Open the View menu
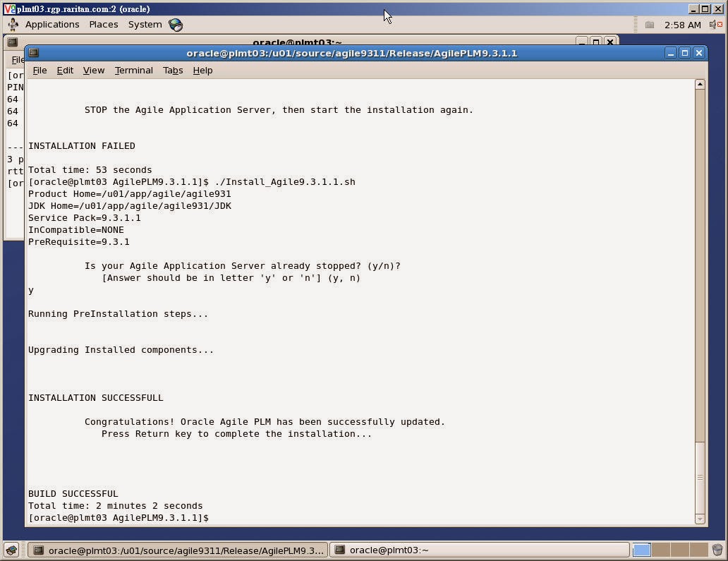Viewport: 728px width, 561px height. [93, 70]
